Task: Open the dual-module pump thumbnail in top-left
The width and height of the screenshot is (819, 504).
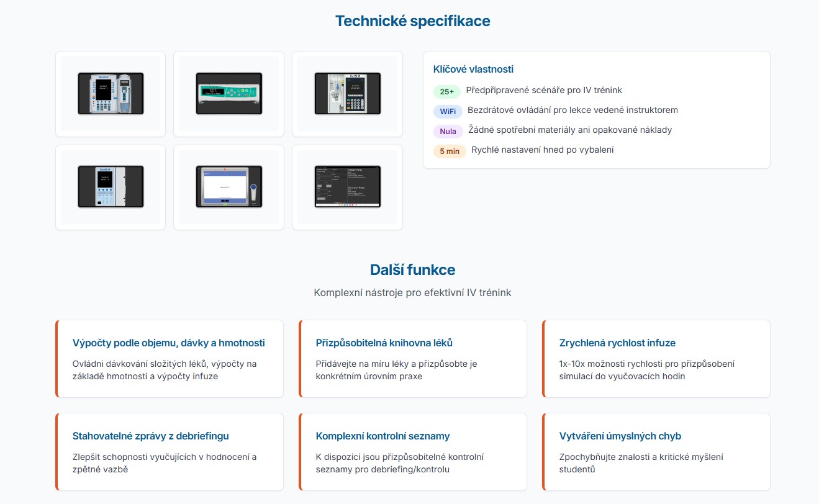Action: (x=111, y=94)
